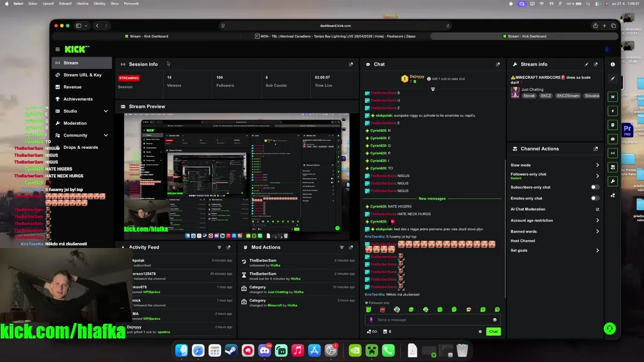Open the emoji picker in message box

495,320
